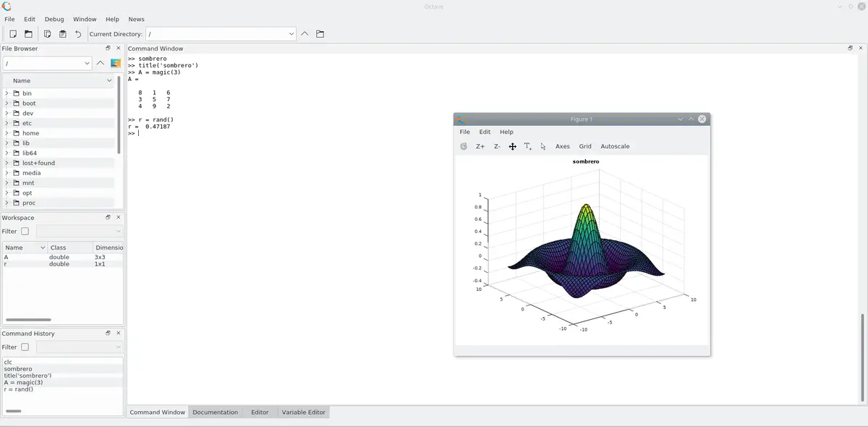Click the Paste icon in the main toolbar
This screenshot has width=868, height=427.
pos(61,33)
